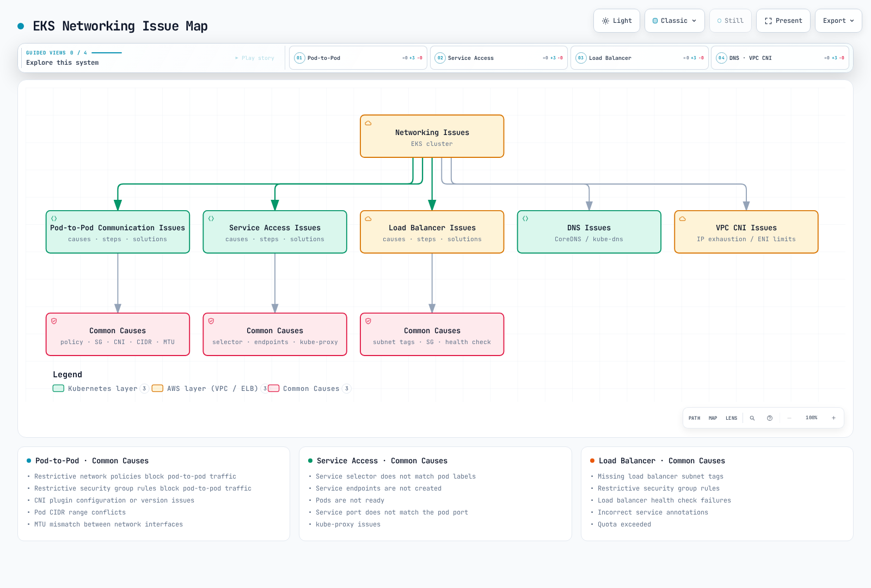Open the Export dropdown menu

(x=838, y=21)
